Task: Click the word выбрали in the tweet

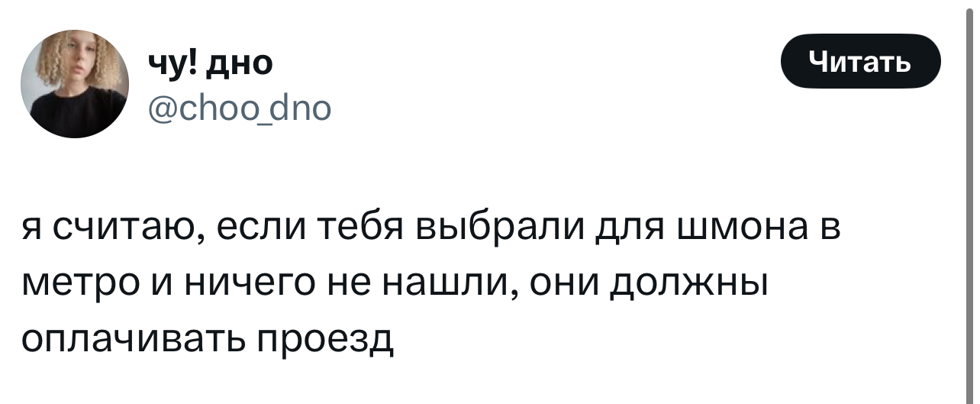Action: 496,228
